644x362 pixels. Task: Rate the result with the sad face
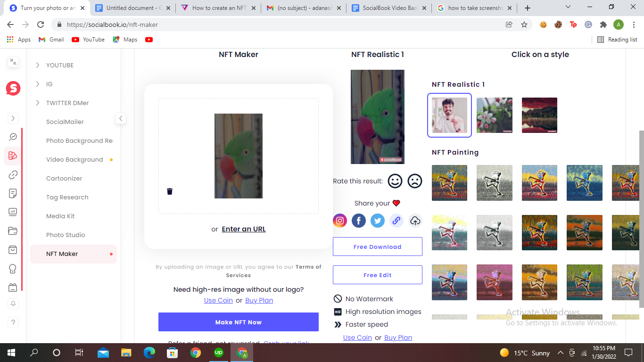415,181
